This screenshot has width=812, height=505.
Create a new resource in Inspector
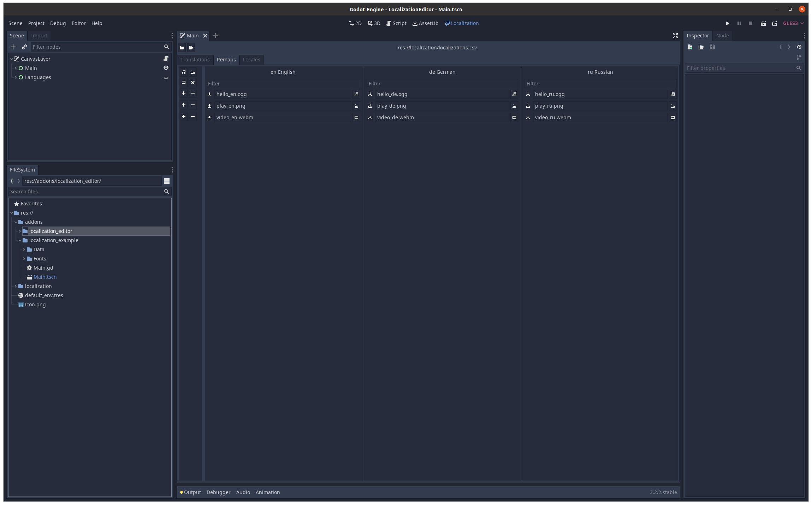(690, 47)
